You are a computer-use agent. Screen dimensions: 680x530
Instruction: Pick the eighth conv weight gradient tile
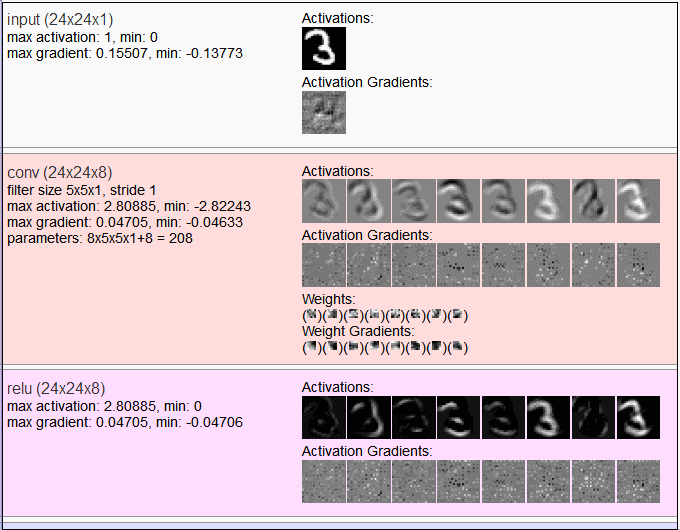coord(458,346)
